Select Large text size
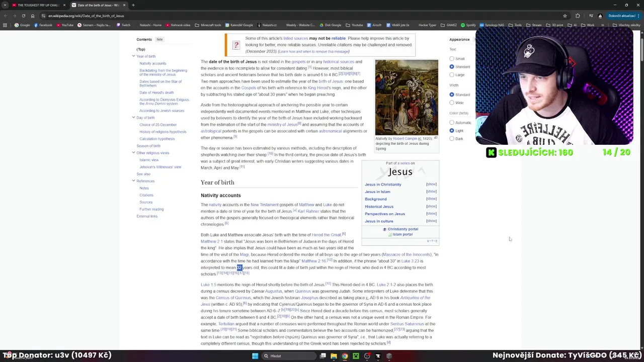Viewport: 644px width, 362px height. 452,75
